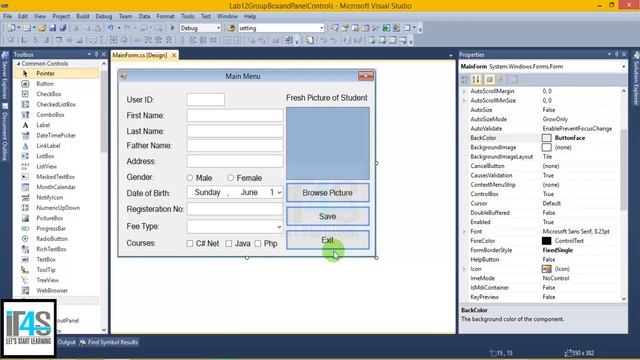Click the BackColor ButtonFace color swatch

coord(547,138)
